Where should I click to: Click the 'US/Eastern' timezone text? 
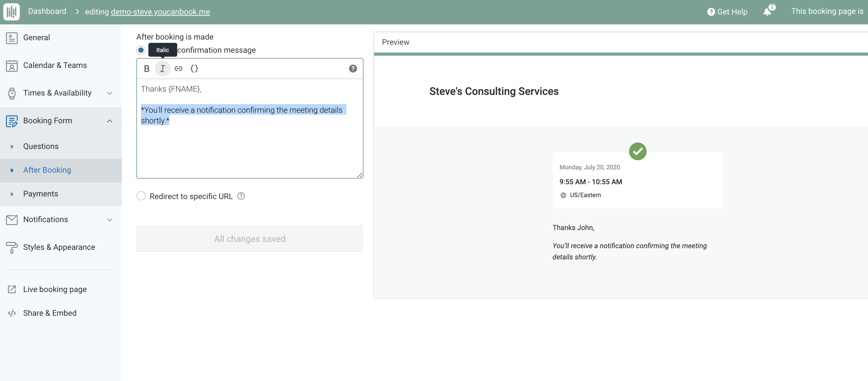(x=585, y=195)
